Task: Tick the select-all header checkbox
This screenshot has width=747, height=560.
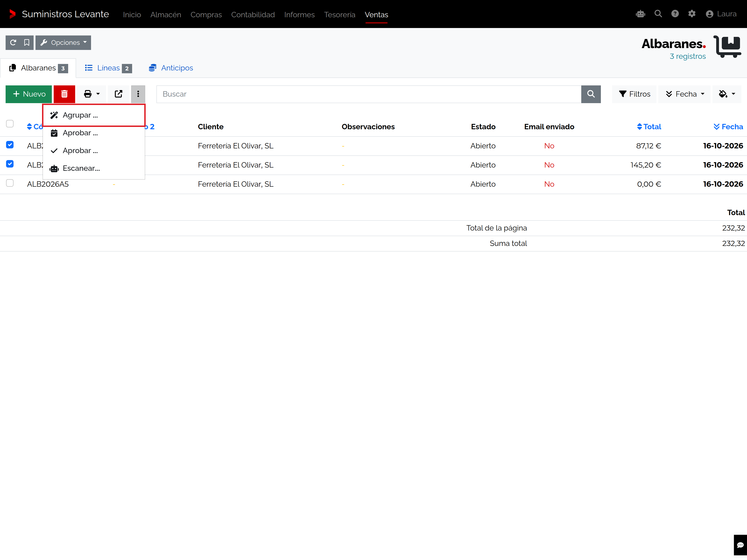Action: point(10,123)
